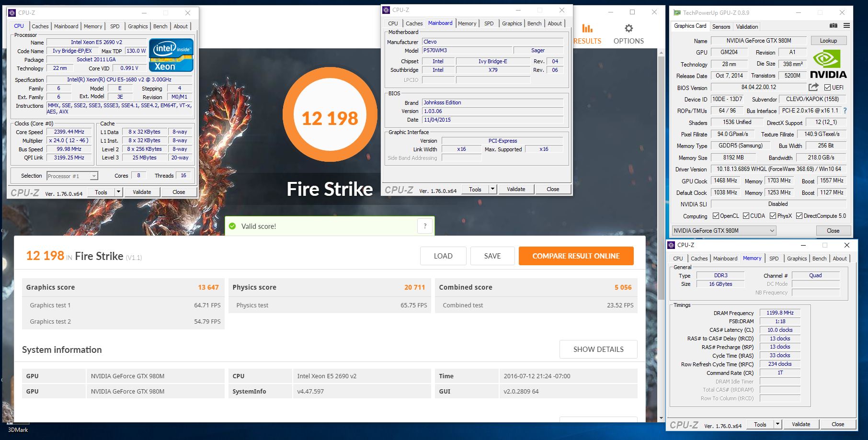Image resolution: width=868 pixels, height=440 pixels.
Task: Toggle the PhysX checkbox
Action: point(773,216)
